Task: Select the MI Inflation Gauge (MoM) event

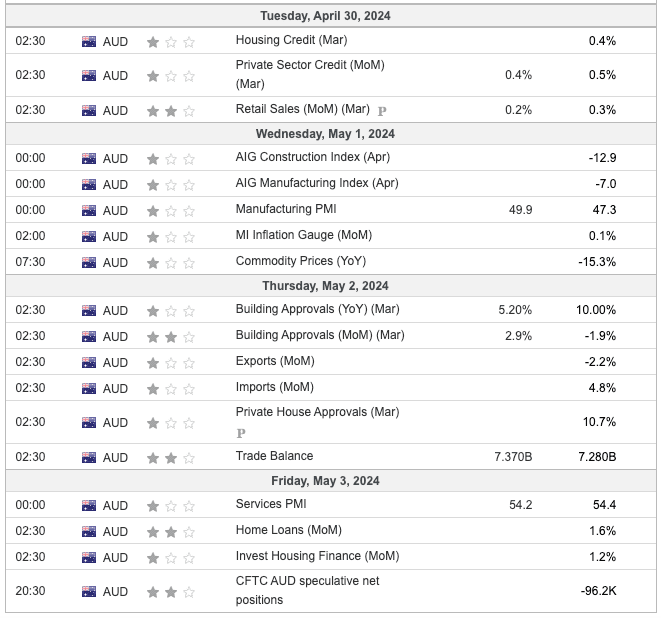Action: point(303,236)
